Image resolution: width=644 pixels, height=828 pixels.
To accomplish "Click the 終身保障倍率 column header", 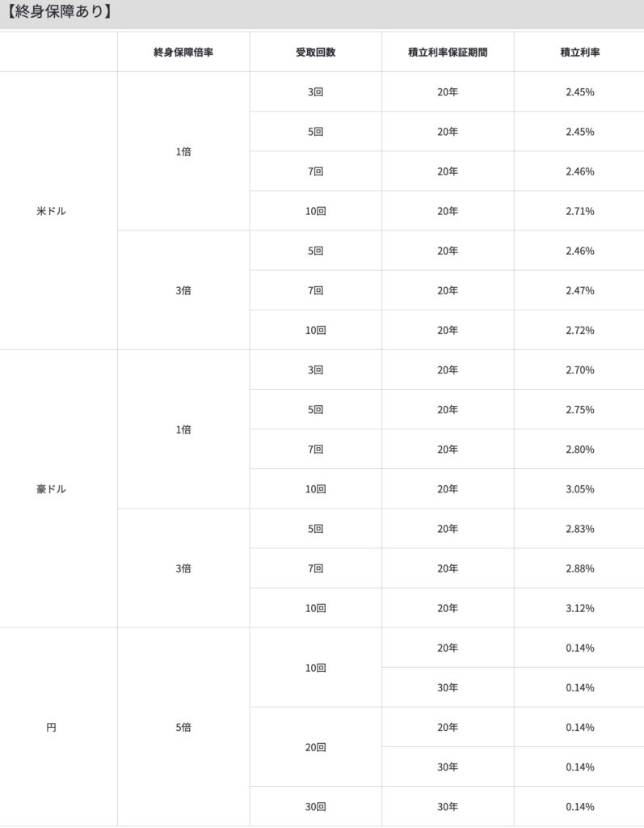I will 183,53.
